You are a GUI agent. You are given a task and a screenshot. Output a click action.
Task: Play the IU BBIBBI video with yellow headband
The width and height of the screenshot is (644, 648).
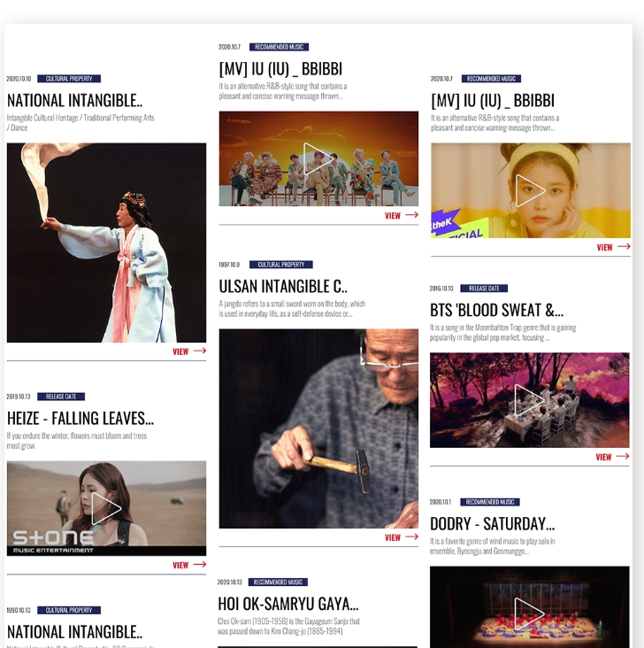coord(531,190)
